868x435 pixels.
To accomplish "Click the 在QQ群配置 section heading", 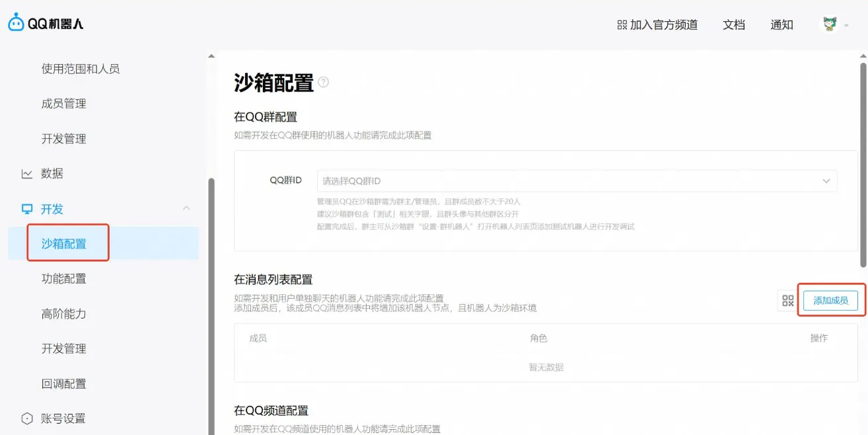I will 266,117.
